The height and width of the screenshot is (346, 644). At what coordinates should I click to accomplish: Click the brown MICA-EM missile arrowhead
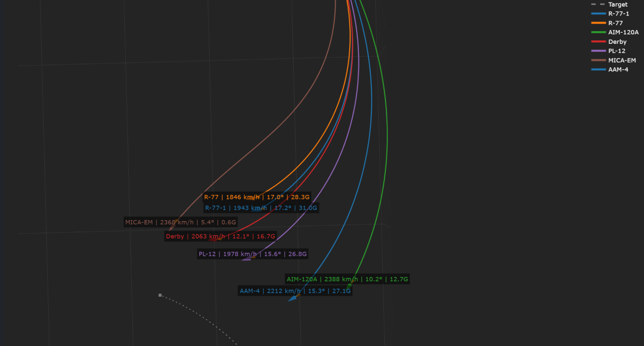coord(171,229)
